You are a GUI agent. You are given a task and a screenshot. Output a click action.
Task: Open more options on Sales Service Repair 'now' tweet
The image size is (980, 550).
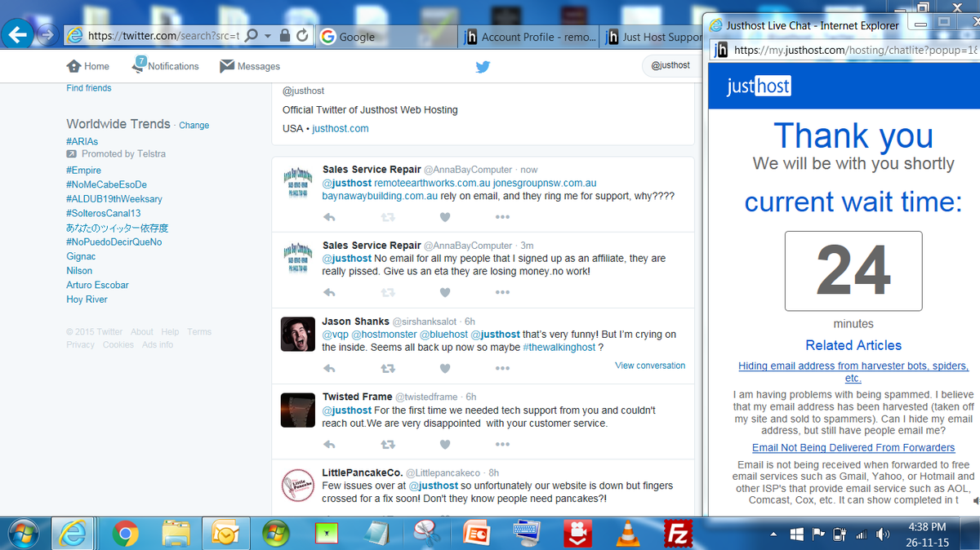(x=502, y=217)
